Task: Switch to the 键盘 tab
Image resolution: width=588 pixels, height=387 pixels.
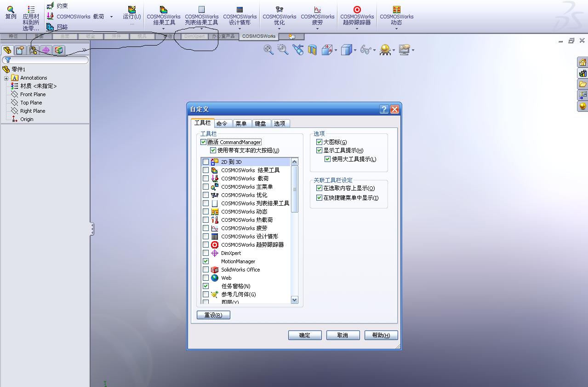Action: click(261, 123)
